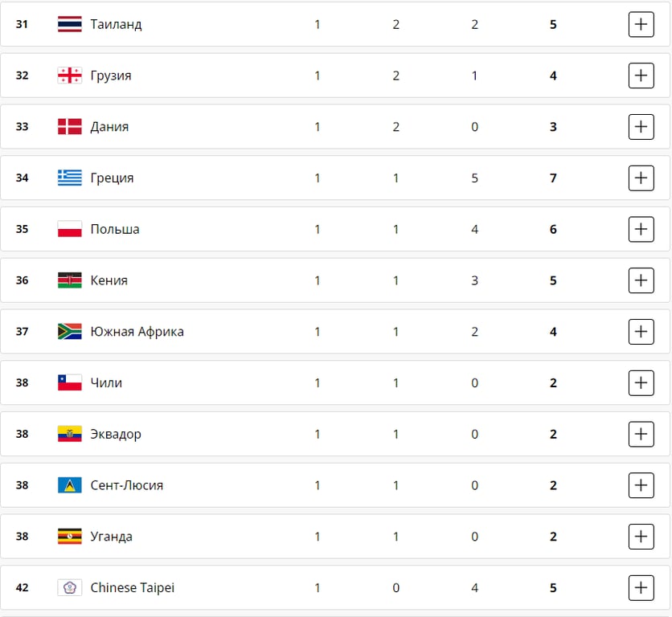Select the Грузия country name
Viewport: 672px width, 617px height.
tap(111, 76)
